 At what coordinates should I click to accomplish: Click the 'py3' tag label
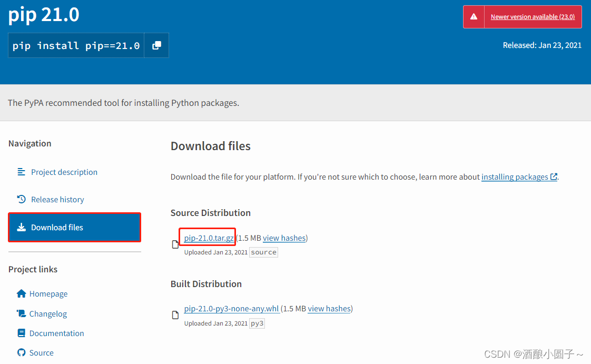tap(257, 323)
